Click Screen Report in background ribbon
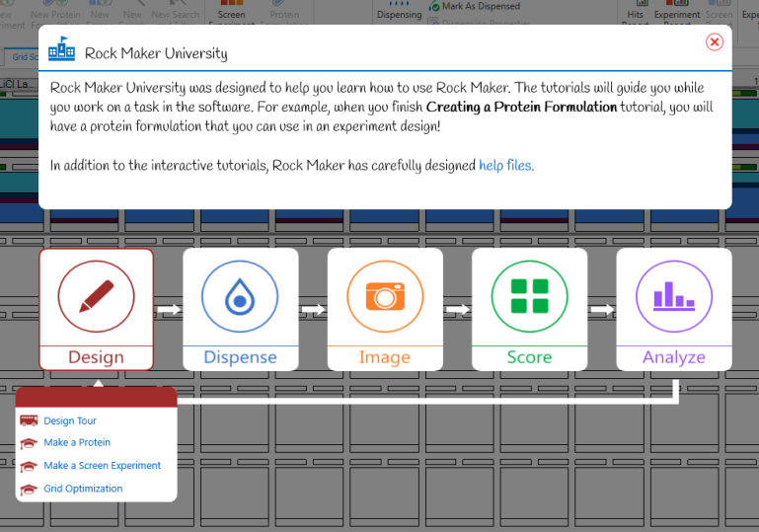The height and width of the screenshot is (532, 759). [719, 12]
